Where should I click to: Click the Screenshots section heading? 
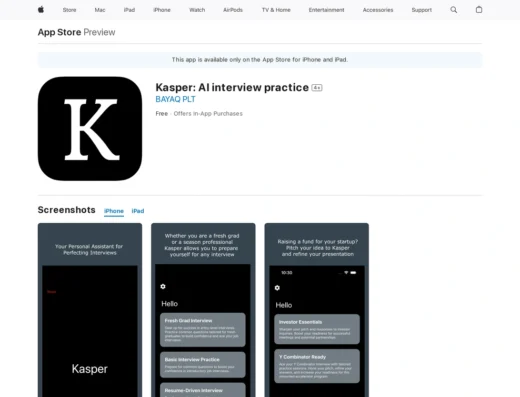tap(66, 210)
